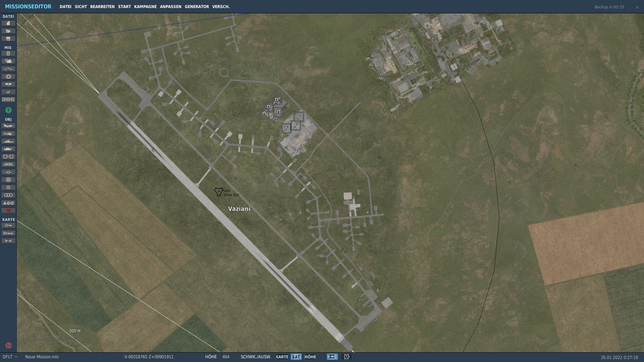Open the DATEI menu
Screen dimensions: 644x362
65,7
